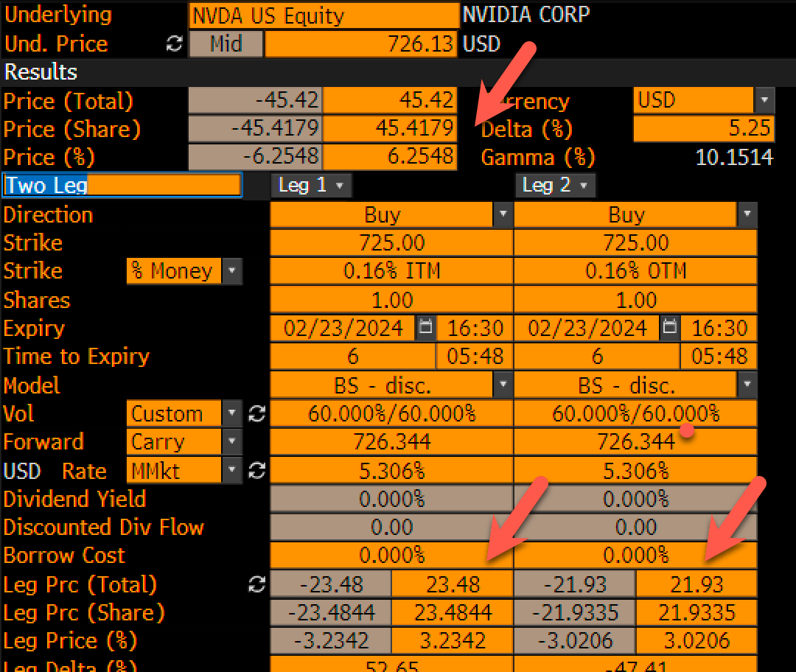The image size is (796, 672).
Task: Expand the Strike % Money dropdown
Action: (231, 271)
